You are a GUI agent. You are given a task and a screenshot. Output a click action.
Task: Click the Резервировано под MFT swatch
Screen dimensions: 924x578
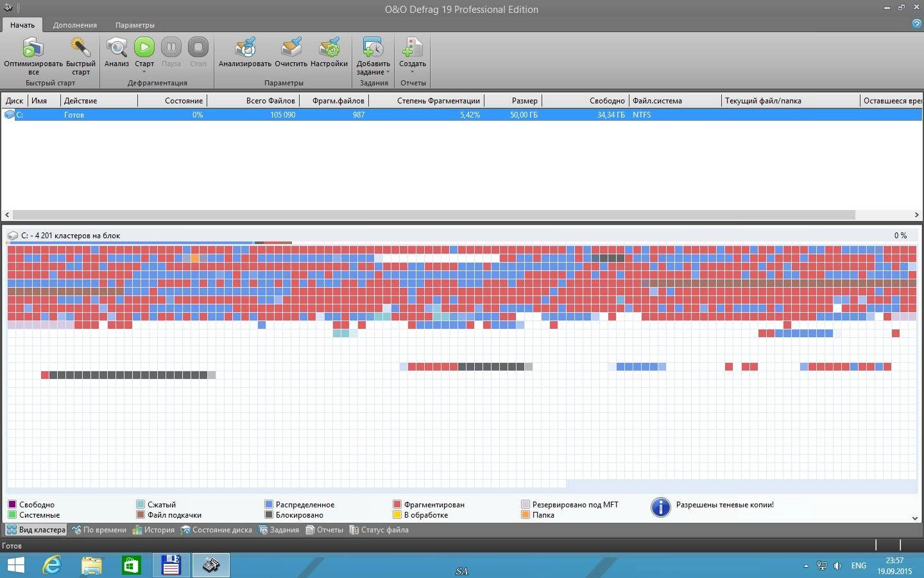[x=526, y=505]
